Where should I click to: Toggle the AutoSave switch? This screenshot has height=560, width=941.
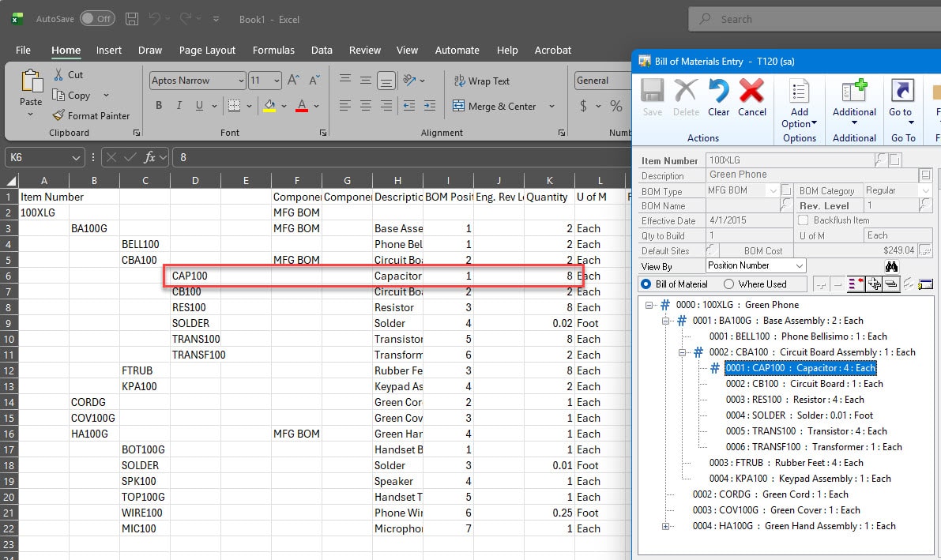96,18
